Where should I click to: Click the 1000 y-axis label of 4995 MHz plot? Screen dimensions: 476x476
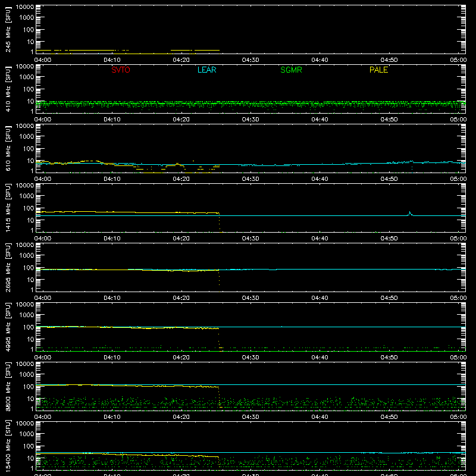coord(27,315)
